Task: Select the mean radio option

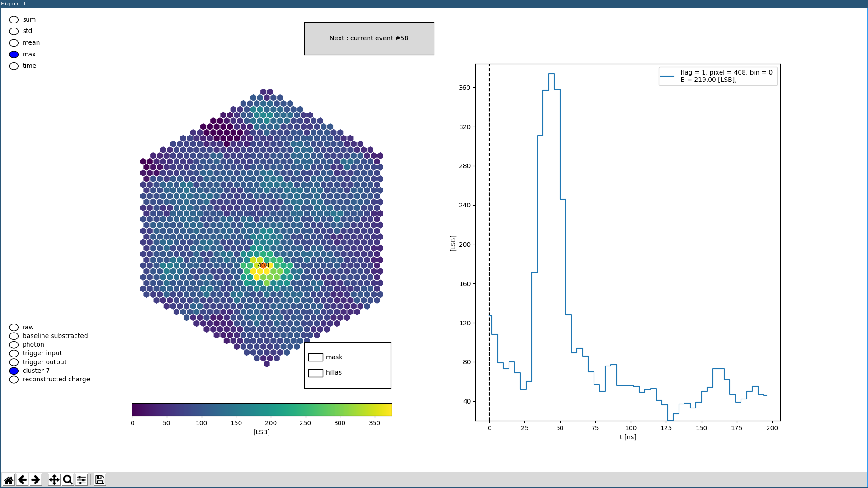Action: (x=14, y=43)
